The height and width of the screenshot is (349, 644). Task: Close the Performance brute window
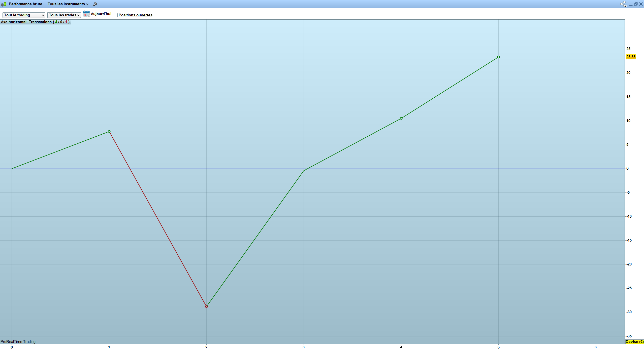pos(641,4)
